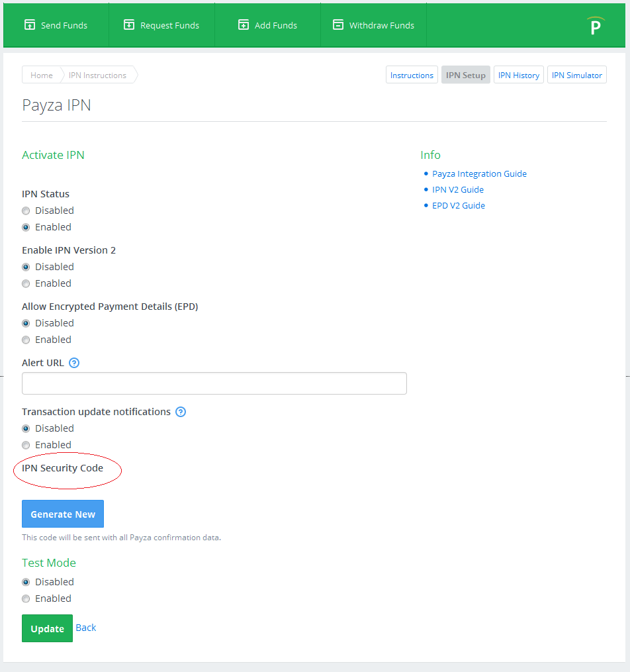Switch to the IPN Setup tab
This screenshot has width=630, height=672.
coord(465,75)
